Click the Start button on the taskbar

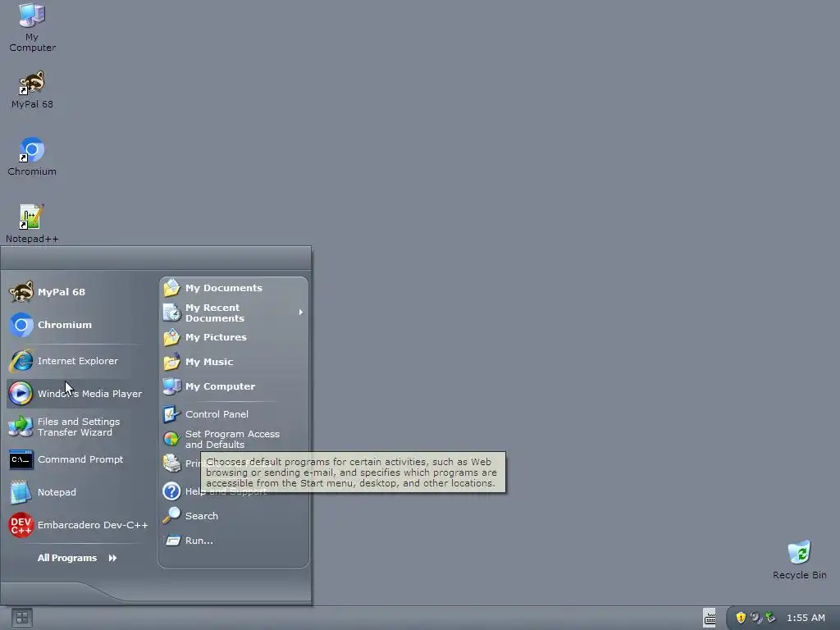tap(22, 619)
